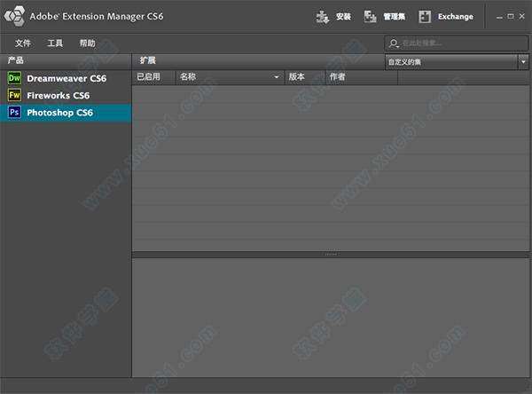The height and width of the screenshot is (394, 532).
Task: Sort by the 名称 (Name) column header
Action: click(230, 77)
